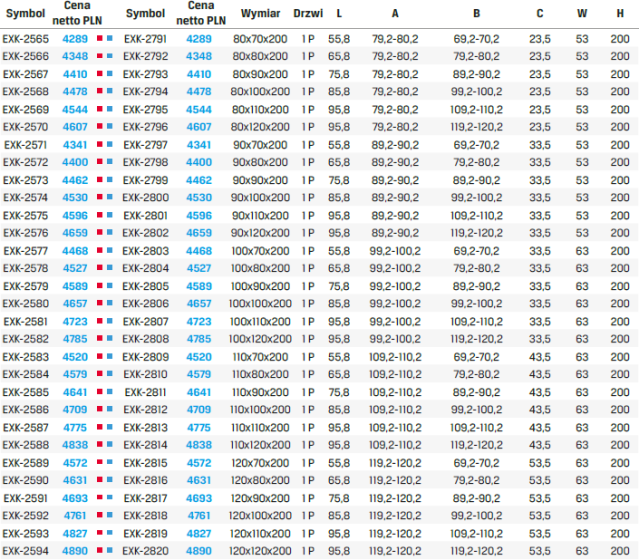Select symbol EXK-2577
Screen dimensions: 639x560
(26, 251)
